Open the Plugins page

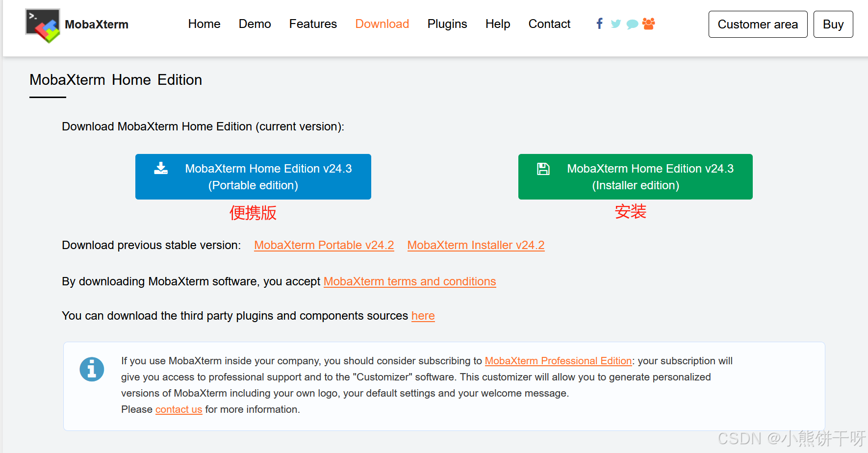tap(447, 24)
